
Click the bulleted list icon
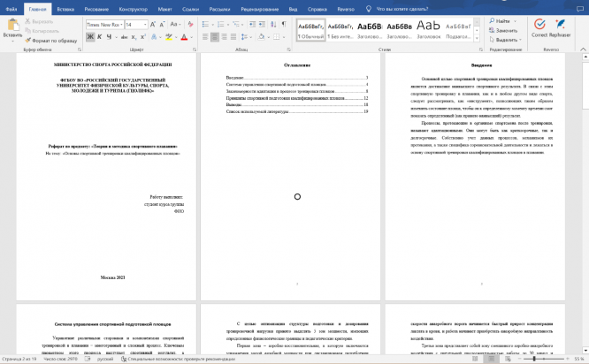205,25
